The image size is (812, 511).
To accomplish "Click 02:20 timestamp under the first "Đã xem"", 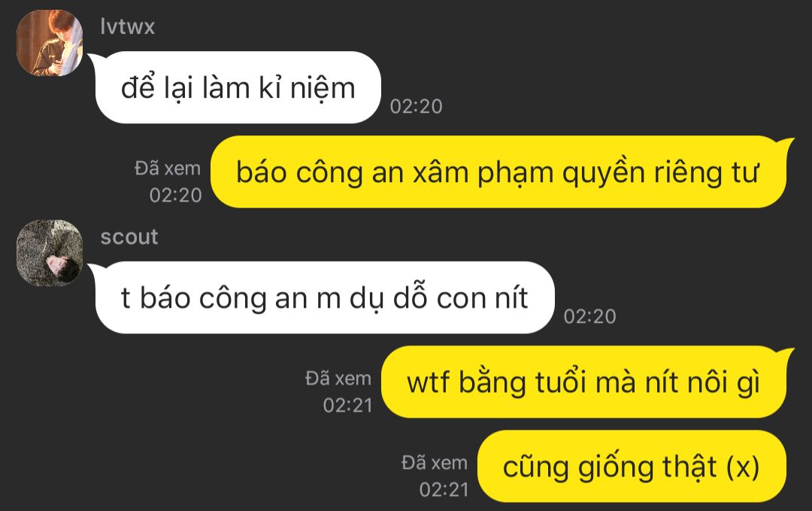I will tap(175, 195).
